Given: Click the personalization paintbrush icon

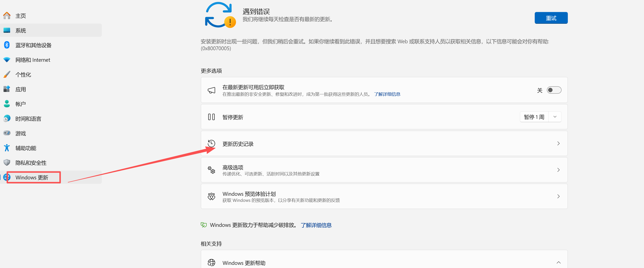Looking at the screenshot, I should tap(7, 74).
